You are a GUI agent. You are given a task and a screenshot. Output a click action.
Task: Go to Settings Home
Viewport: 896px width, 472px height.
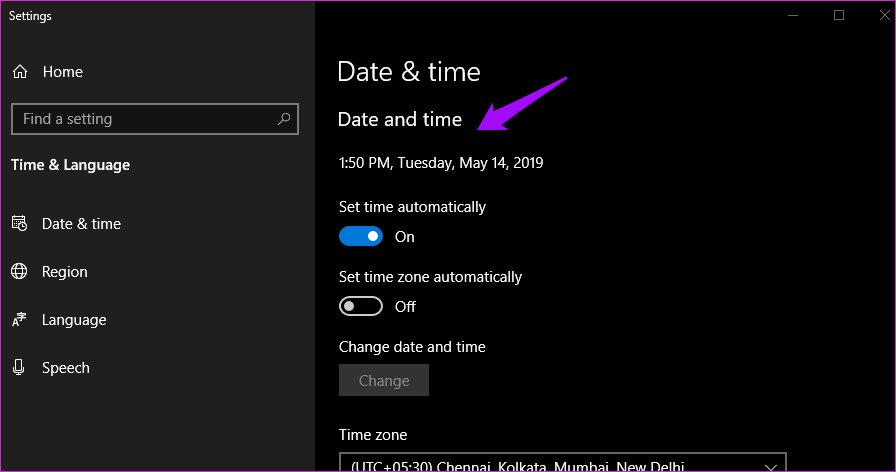click(62, 72)
